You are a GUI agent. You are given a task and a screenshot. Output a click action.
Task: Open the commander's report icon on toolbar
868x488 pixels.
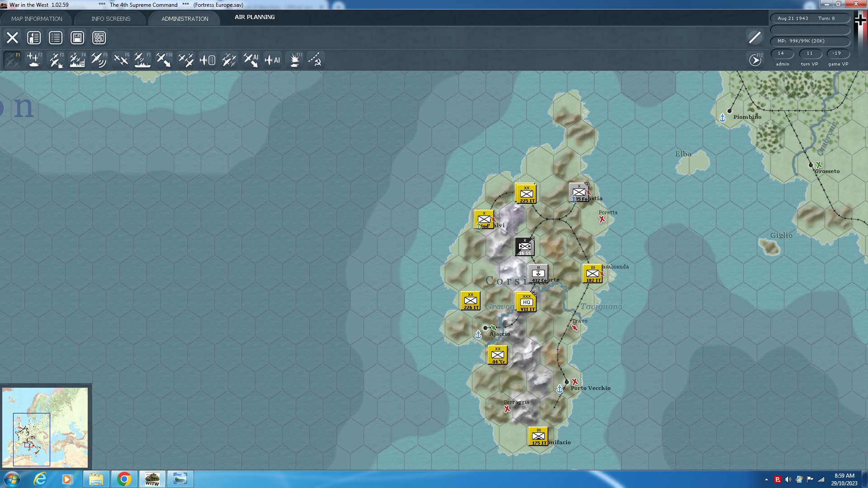tap(33, 38)
